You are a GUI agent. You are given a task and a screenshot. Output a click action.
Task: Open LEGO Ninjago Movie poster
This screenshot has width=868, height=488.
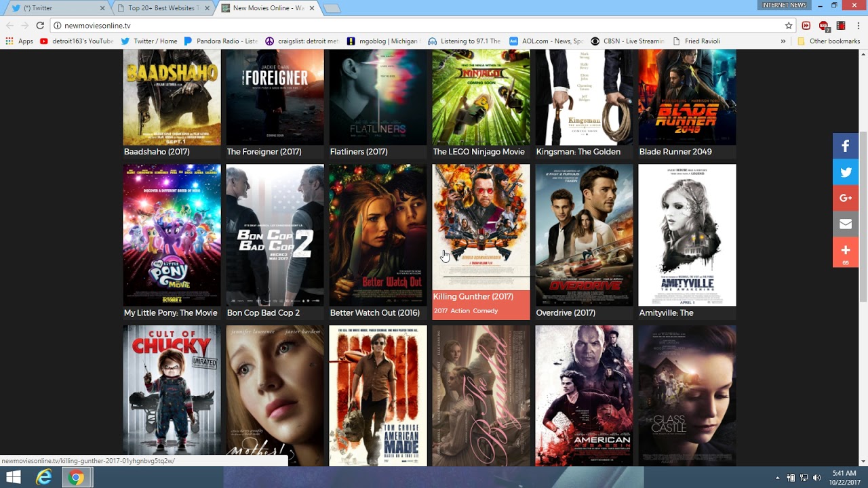coord(481,97)
